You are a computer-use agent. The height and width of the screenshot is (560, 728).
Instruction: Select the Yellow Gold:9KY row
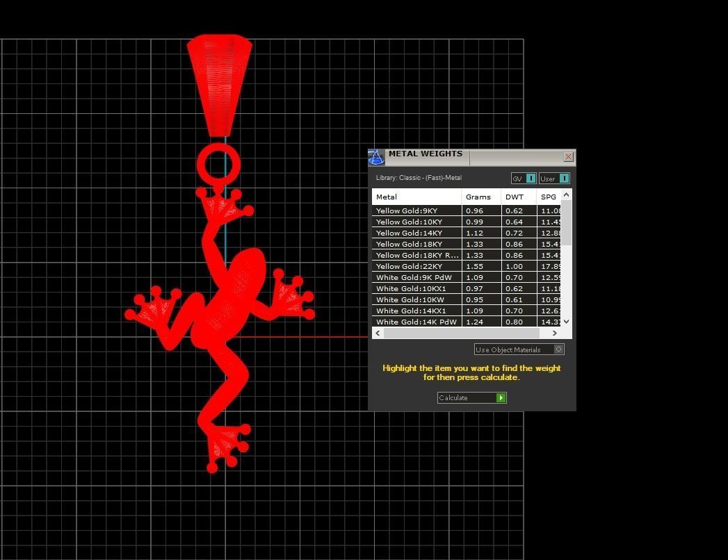click(x=466, y=211)
